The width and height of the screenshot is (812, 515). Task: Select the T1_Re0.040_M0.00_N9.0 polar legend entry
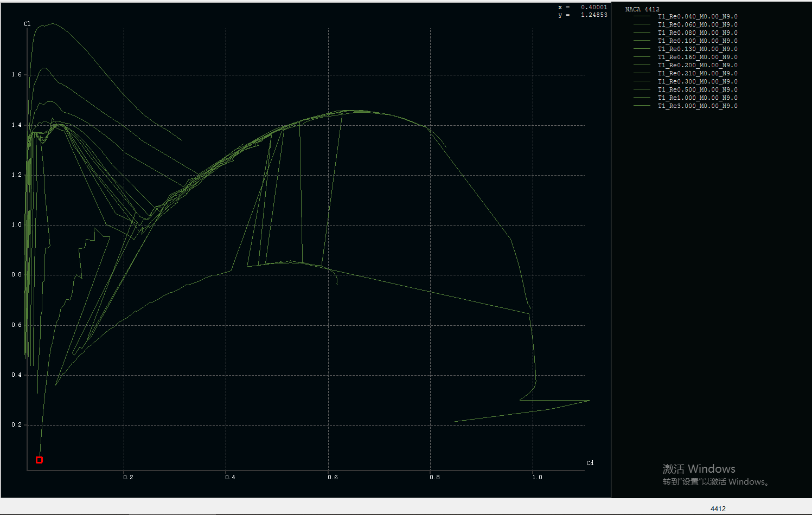[698, 16]
